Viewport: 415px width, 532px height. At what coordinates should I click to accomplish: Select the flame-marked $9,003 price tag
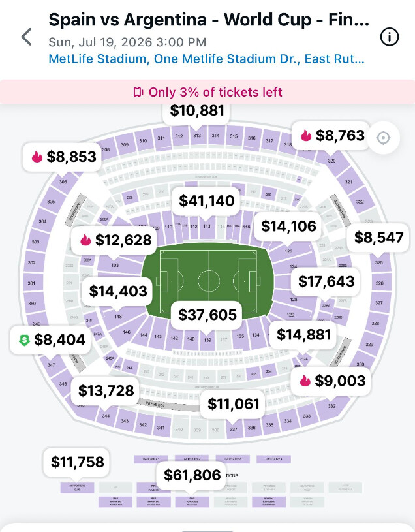330,381
